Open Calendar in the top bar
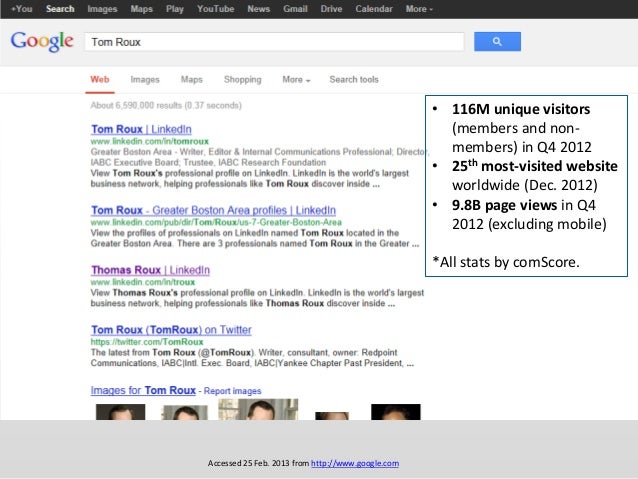Image resolution: width=638 pixels, height=479 pixels. pyautogui.click(x=374, y=9)
